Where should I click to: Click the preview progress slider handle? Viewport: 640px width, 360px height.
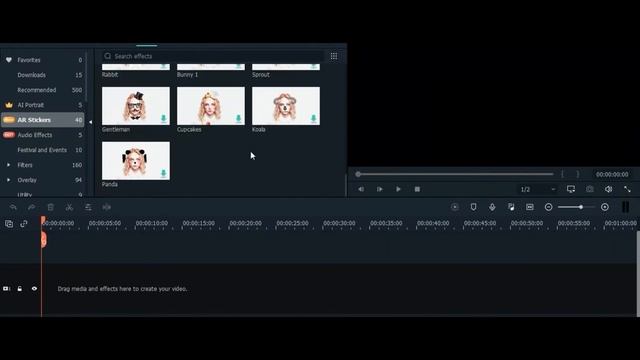358,174
